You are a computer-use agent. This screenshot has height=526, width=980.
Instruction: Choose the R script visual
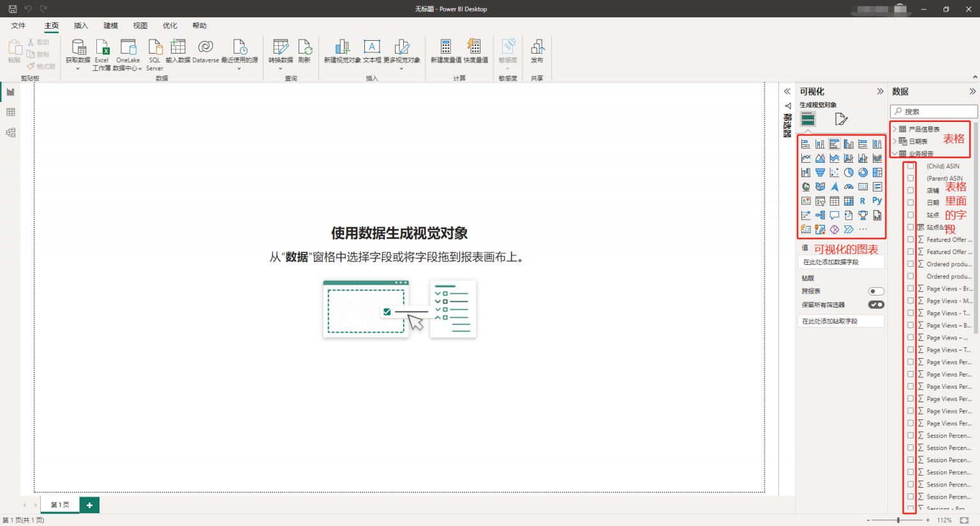coord(863,201)
